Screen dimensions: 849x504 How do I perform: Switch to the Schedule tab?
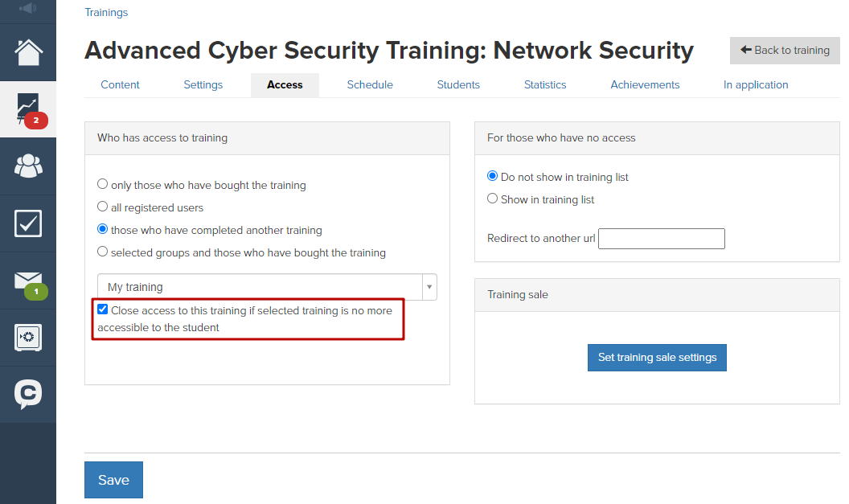[370, 85]
